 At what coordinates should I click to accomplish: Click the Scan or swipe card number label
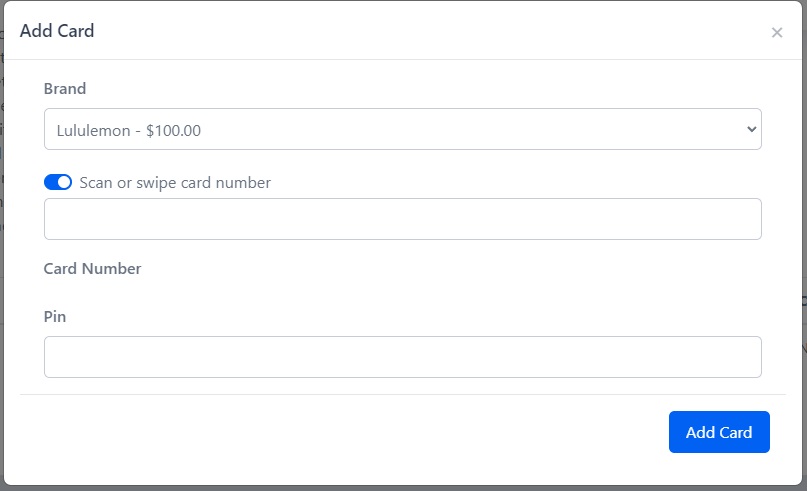point(175,183)
